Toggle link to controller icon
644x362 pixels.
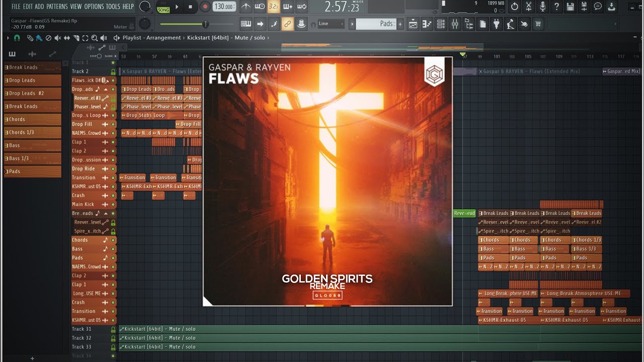point(288,24)
